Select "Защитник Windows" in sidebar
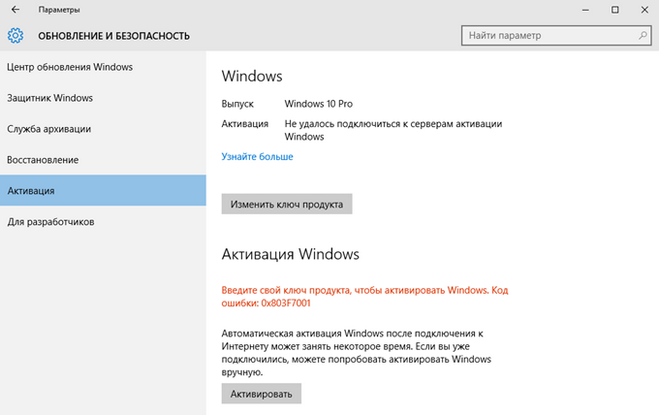Viewport: 659px width, 415px height. coord(103,98)
